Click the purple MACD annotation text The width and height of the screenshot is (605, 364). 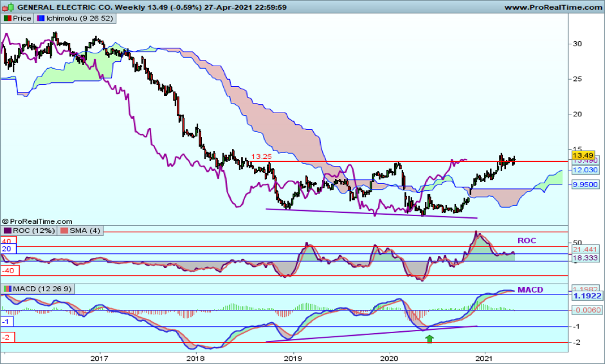click(x=530, y=290)
